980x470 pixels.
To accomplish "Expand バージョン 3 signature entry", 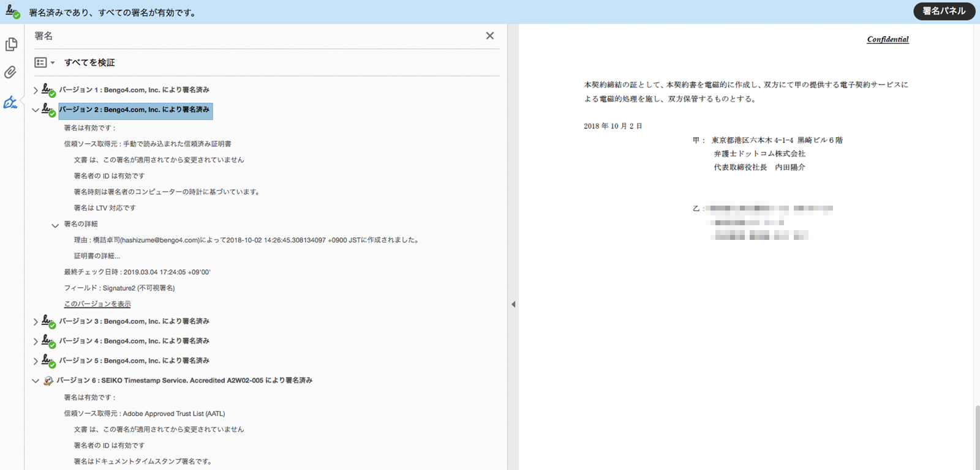I will point(36,321).
